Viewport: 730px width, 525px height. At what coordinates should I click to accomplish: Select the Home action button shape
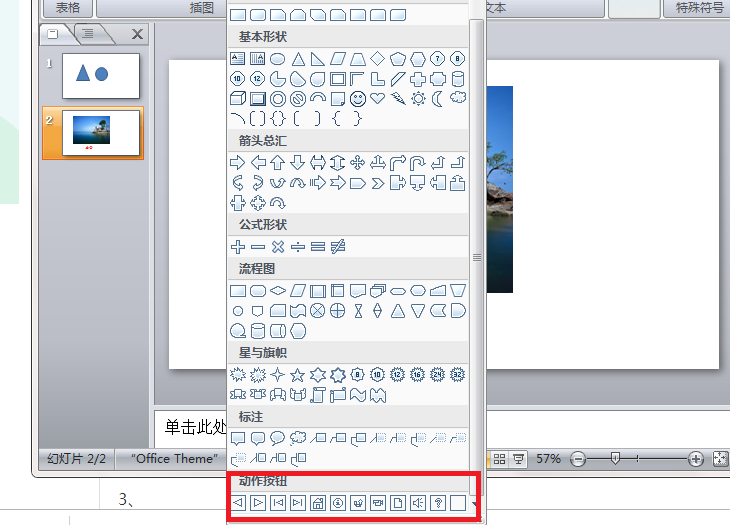pyautogui.click(x=318, y=503)
